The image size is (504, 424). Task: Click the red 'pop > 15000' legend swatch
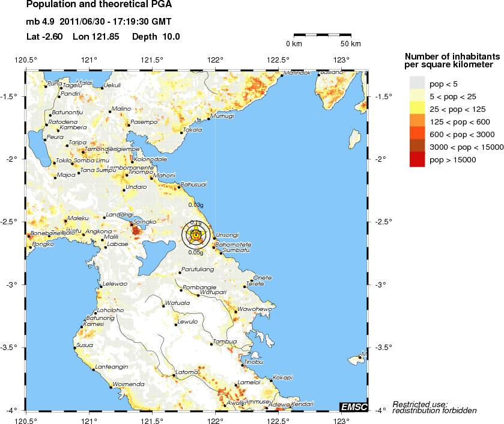coord(417,159)
